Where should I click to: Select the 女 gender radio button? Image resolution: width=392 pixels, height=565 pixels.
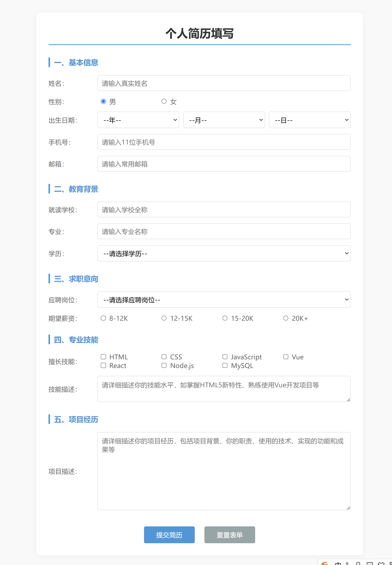[164, 101]
